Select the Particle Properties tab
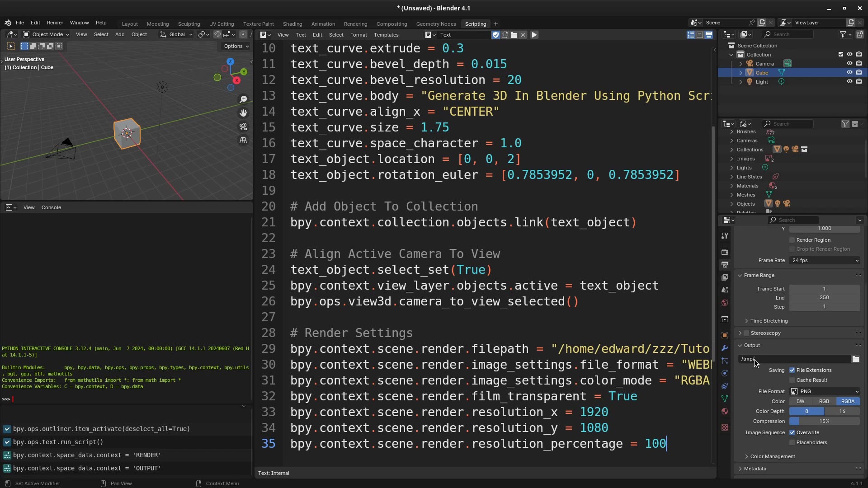868x488 pixels. (724, 361)
